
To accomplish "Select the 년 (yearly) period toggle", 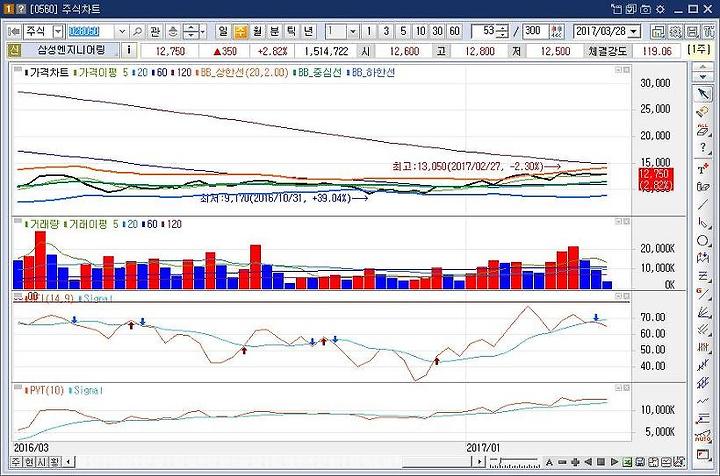I will point(309,31).
